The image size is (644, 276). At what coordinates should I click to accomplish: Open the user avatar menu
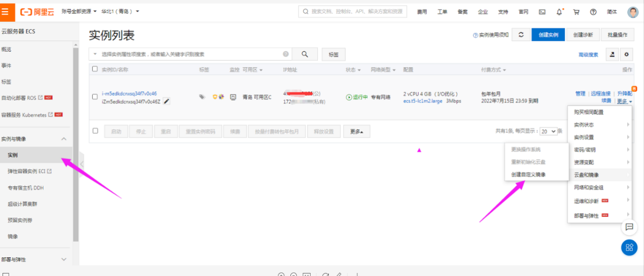(x=632, y=12)
